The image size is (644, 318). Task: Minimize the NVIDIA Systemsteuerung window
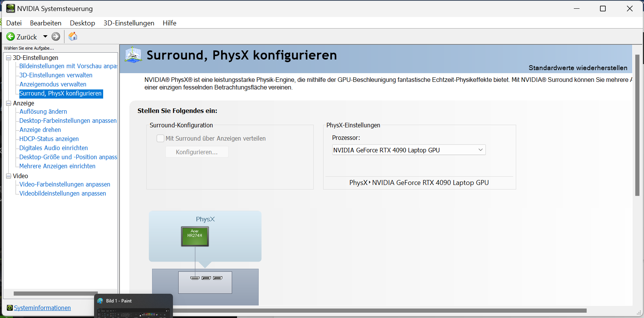pos(577,8)
